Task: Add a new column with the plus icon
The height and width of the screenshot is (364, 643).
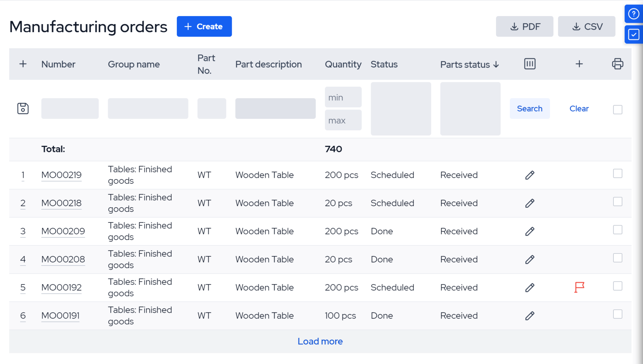Action: 579,64
